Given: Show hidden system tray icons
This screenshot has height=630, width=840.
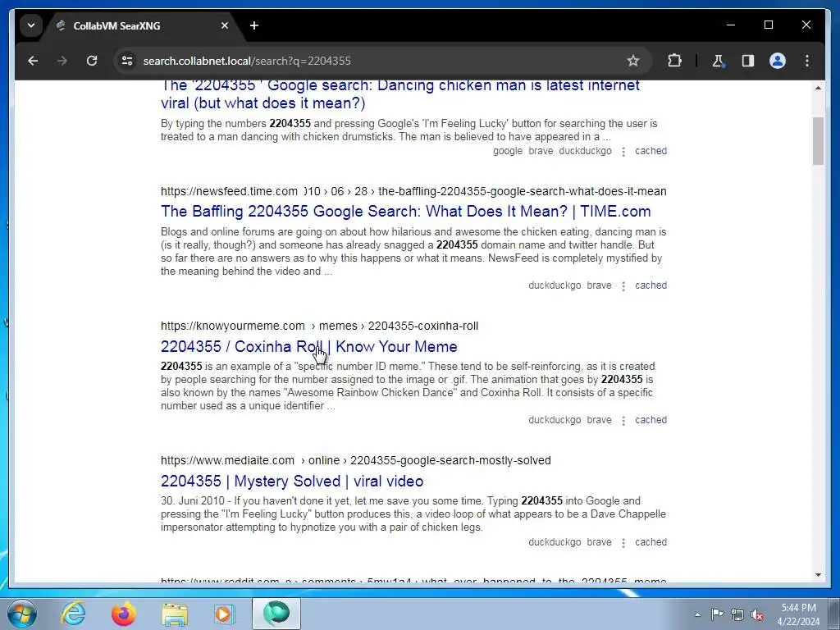Looking at the screenshot, I should tap(697, 614).
